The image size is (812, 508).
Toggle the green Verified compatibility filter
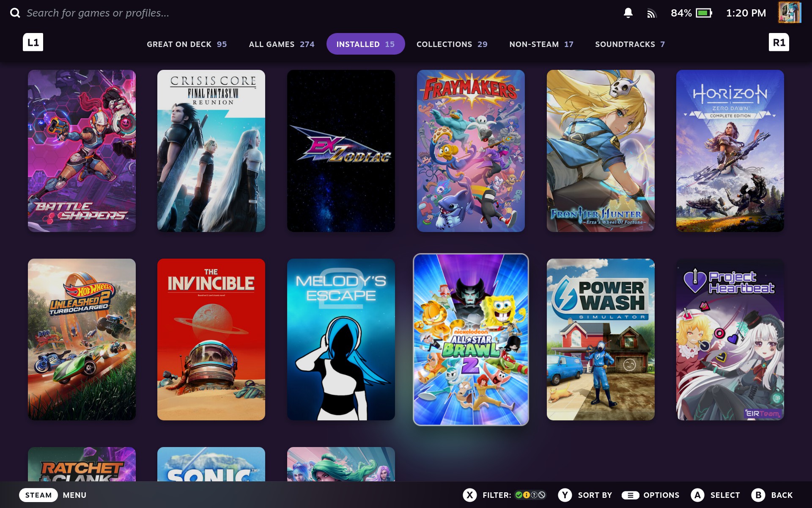pyautogui.click(x=519, y=495)
